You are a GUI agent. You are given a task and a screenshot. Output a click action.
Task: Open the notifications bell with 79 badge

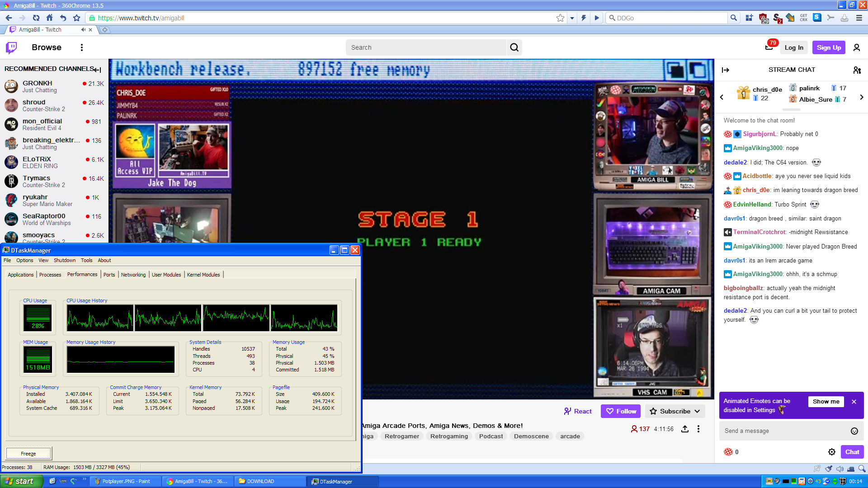click(x=769, y=47)
